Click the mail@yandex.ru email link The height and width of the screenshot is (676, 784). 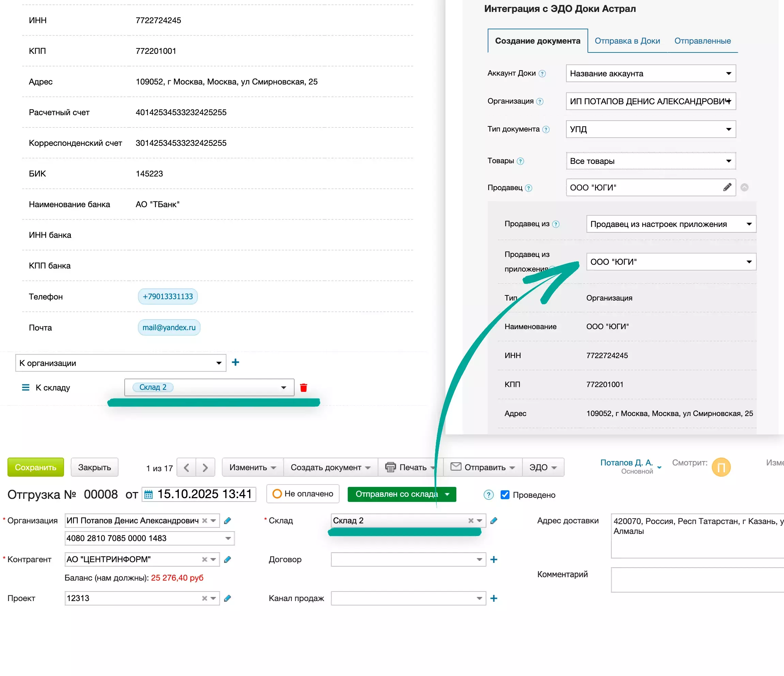tap(169, 327)
